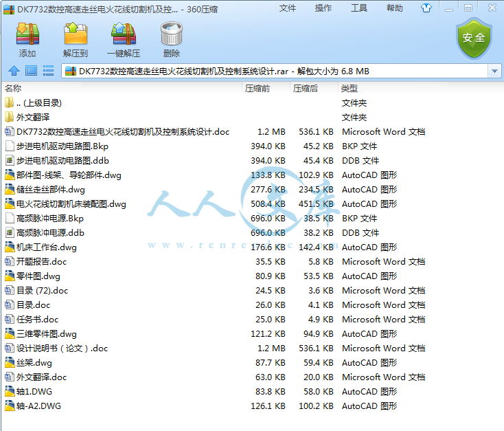The image size is (504, 431).
Task: Click the 一键解压 (One-click extract) icon
Action: pyautogui.click(x=124, y=34)
